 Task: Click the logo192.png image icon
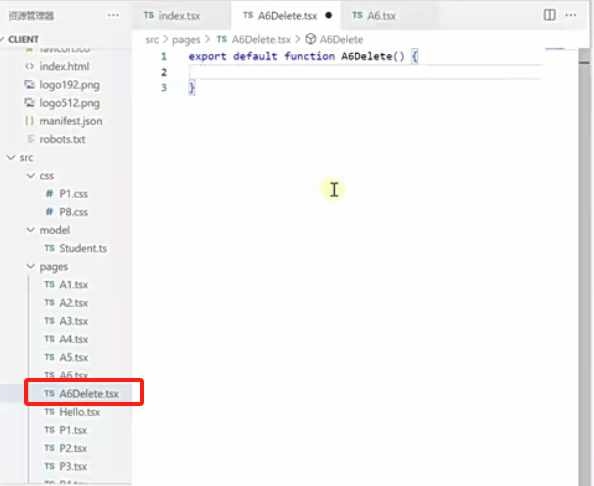29,84
